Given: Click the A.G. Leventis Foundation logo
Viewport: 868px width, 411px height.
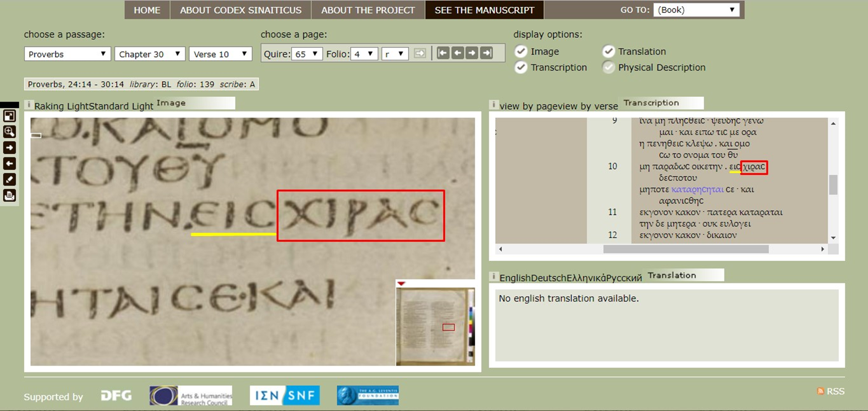Looking at the screenshot, I should tap(368, 395).
